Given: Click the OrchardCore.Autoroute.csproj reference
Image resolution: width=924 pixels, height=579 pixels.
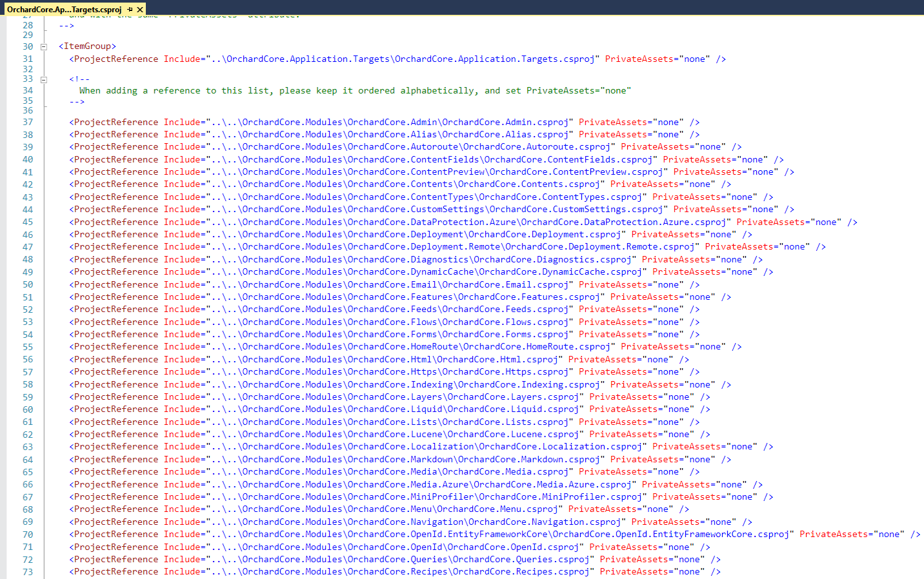Looking at the screenshot, I should pyautogui.click(x=405, y=147).
